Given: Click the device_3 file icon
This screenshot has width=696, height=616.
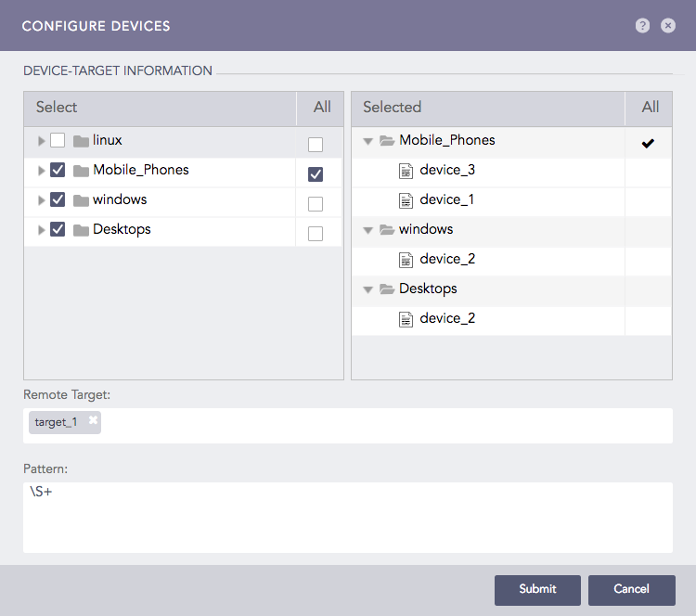Looking at the screenshot, I should click(x=406, y=171).
